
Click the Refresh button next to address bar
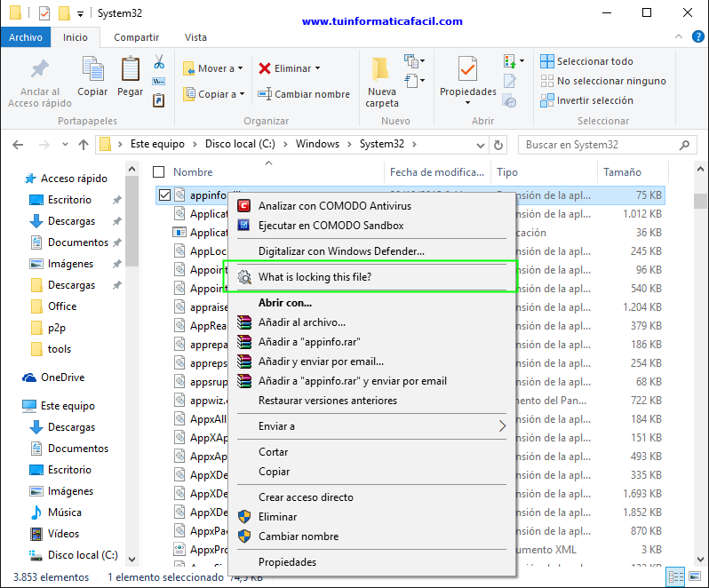(498, 145)
